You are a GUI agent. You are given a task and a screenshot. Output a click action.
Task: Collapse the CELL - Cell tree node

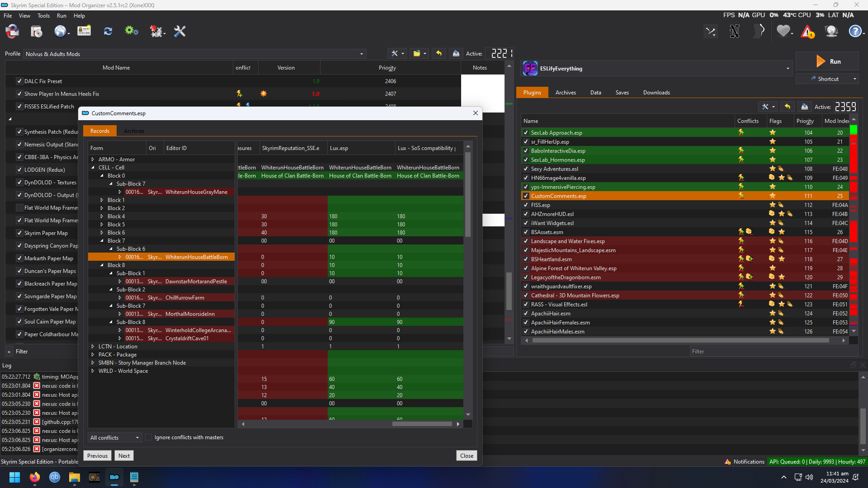tap(93, 168)
